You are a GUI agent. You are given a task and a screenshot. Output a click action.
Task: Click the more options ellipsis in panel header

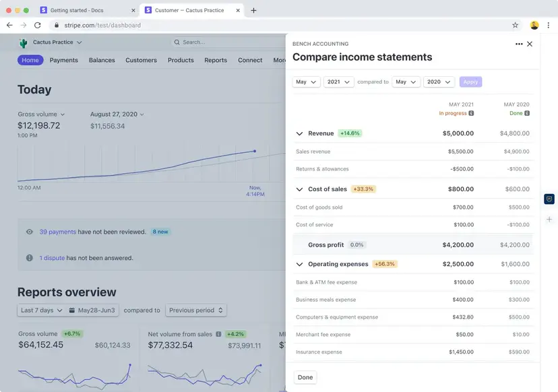(x=518, y=44)
